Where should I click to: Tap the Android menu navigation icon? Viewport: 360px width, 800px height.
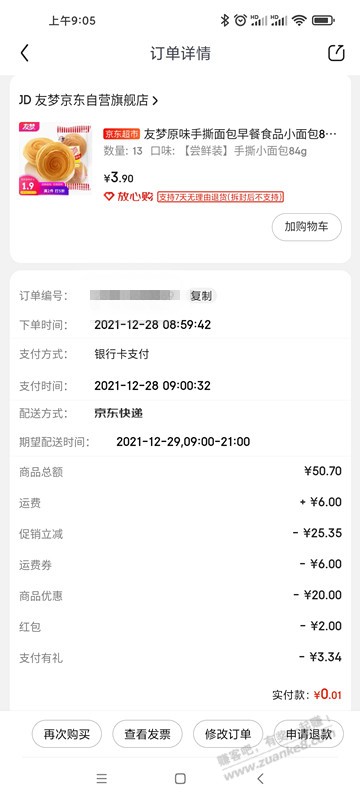pyautogui.click(x=102, y=779)
